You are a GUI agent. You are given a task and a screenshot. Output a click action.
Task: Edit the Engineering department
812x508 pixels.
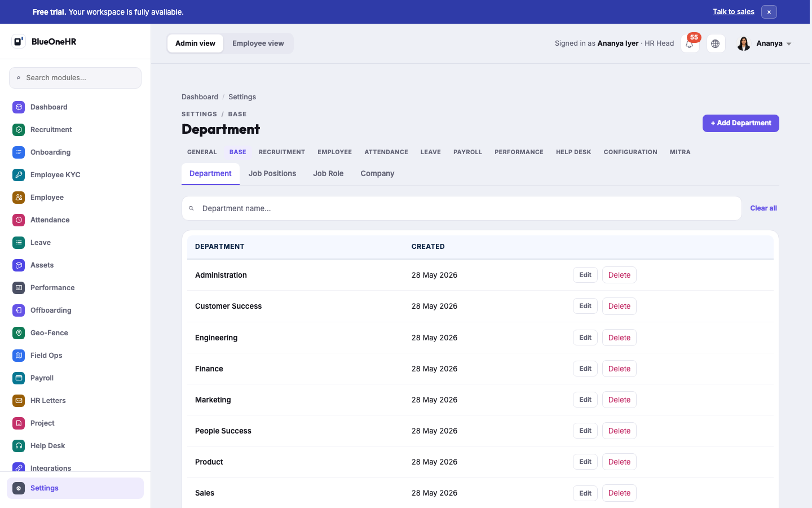[585, 338]
